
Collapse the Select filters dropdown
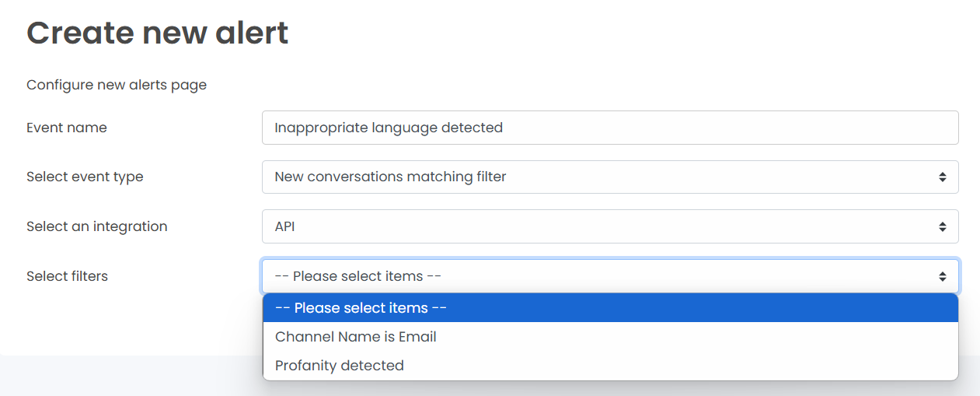(x=610, y=276)
